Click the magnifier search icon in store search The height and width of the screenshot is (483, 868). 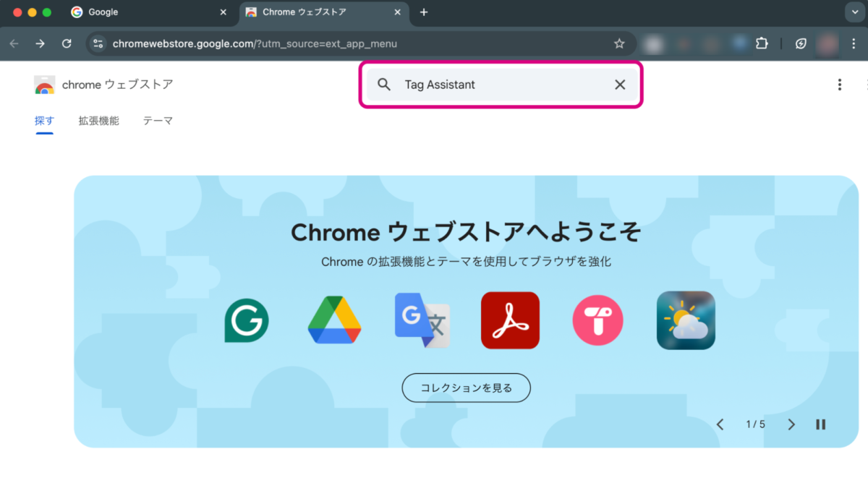[x=384, y=85]
